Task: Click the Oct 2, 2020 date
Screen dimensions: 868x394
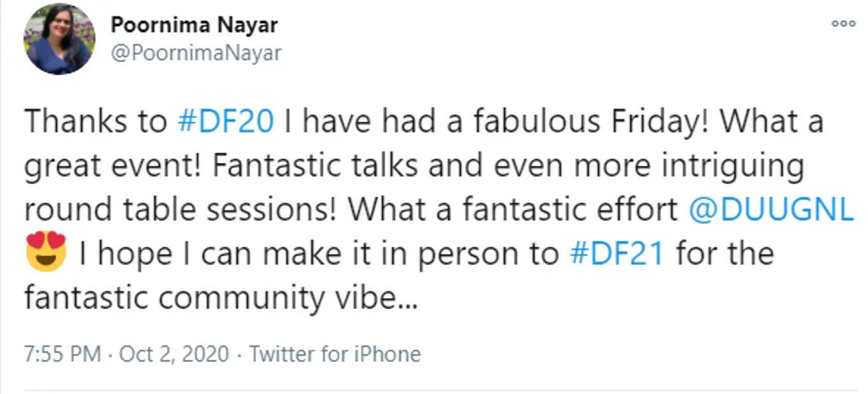Action: (172, 354)
